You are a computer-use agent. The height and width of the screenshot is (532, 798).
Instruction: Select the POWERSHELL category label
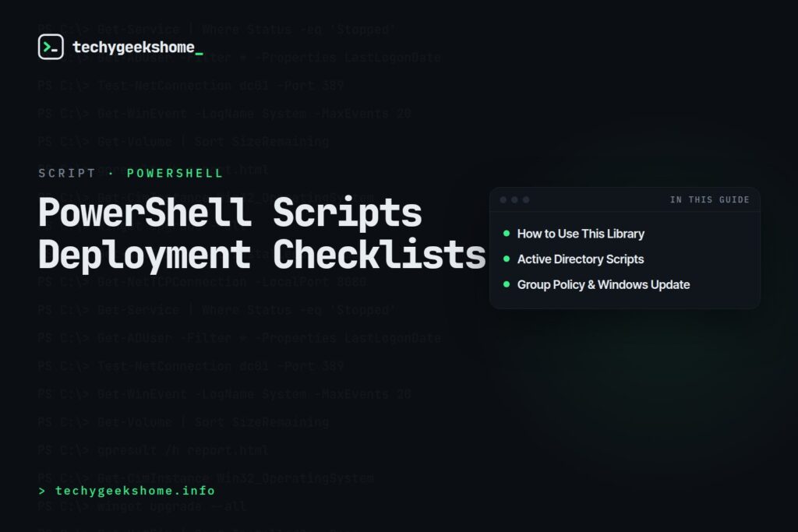[175, 173]
